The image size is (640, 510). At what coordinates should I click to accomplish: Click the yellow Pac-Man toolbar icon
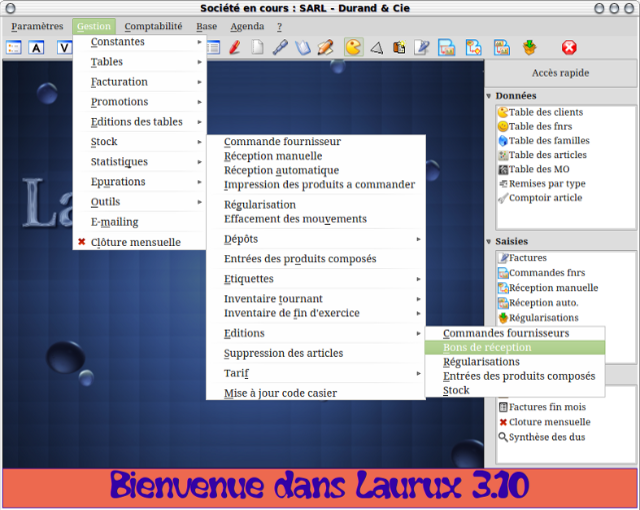point(353,47)
